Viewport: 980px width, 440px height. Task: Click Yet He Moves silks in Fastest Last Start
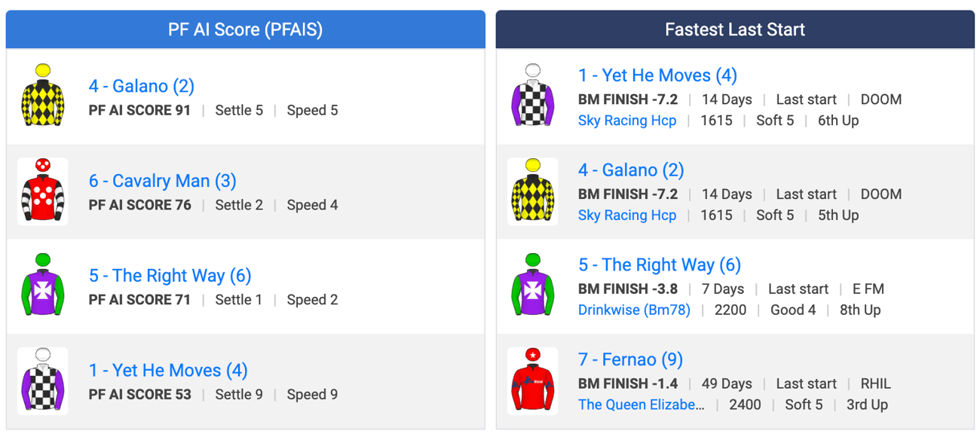pyautogui.click(x=533, y=96)
